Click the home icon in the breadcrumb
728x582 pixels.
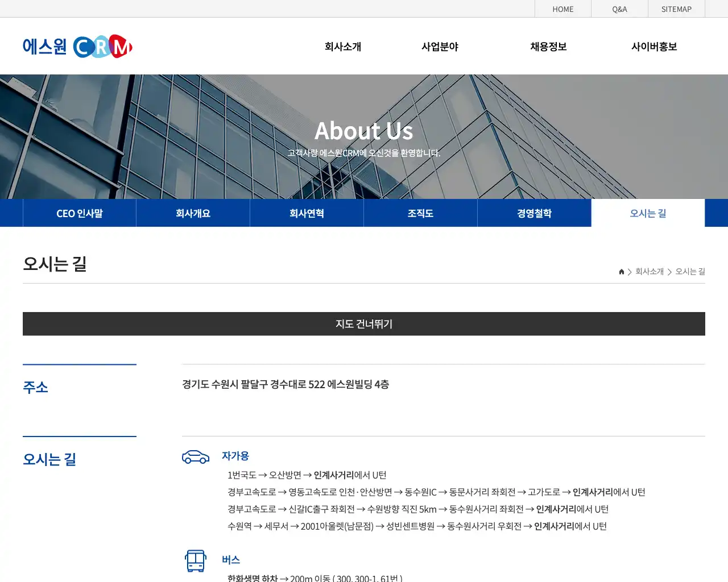point(621,272)
